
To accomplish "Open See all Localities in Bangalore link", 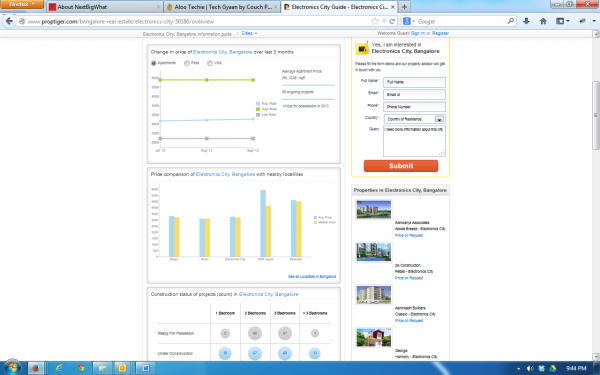I will 312,276.
